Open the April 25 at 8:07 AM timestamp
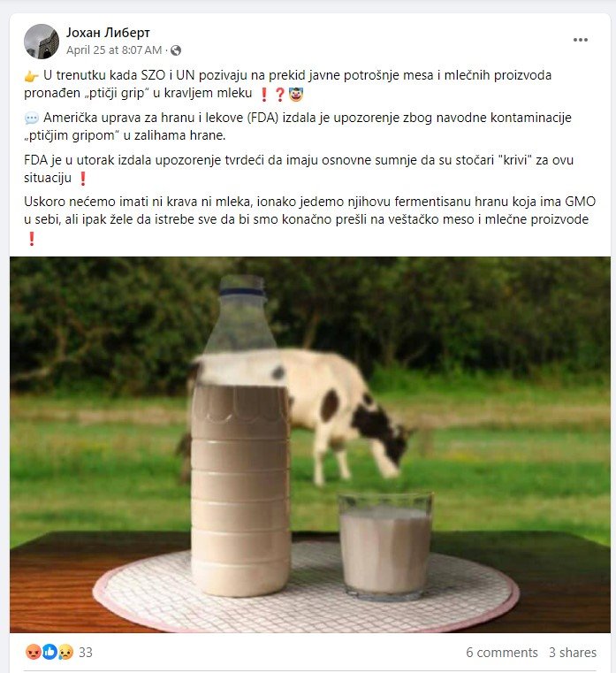The image size is (616, 673). (114, 50)
